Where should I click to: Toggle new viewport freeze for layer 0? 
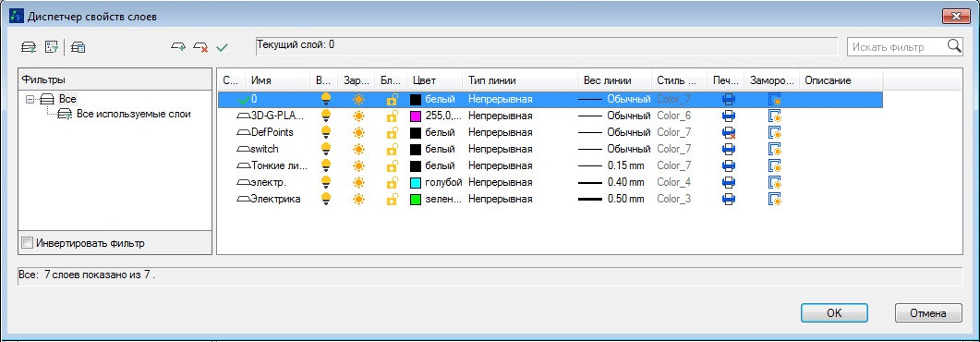pyautogui.click(x=775, y=99)
